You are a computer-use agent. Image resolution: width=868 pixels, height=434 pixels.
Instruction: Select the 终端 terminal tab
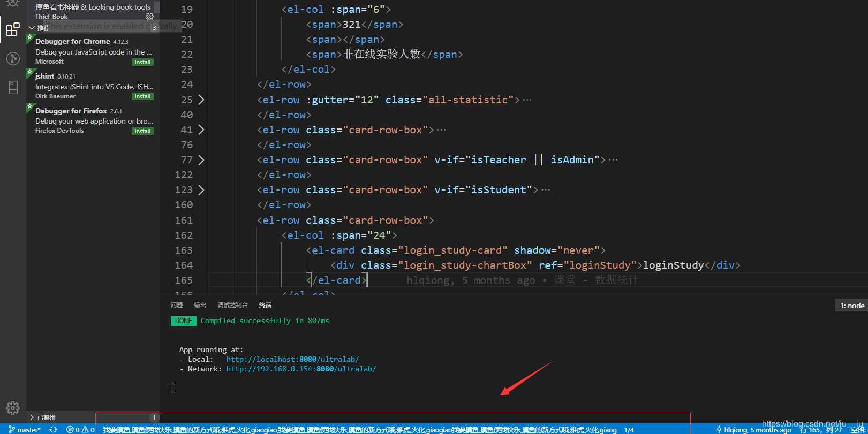[x=265, y=305]
